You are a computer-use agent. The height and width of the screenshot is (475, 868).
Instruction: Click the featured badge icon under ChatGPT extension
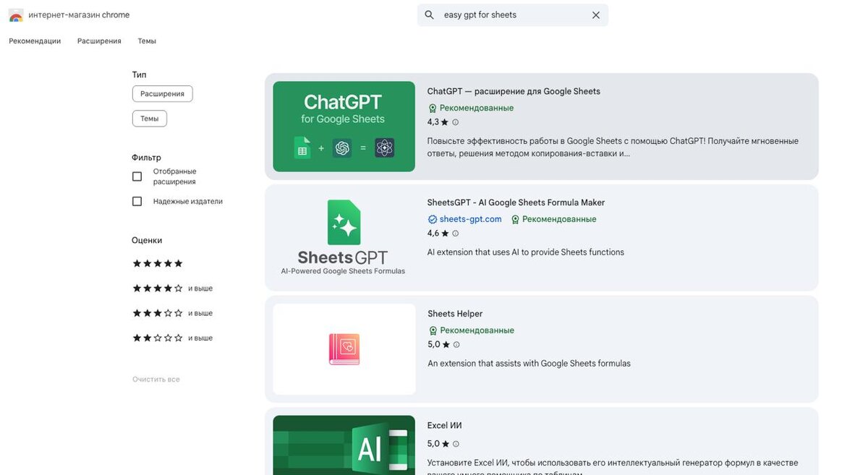pos(433,108)
